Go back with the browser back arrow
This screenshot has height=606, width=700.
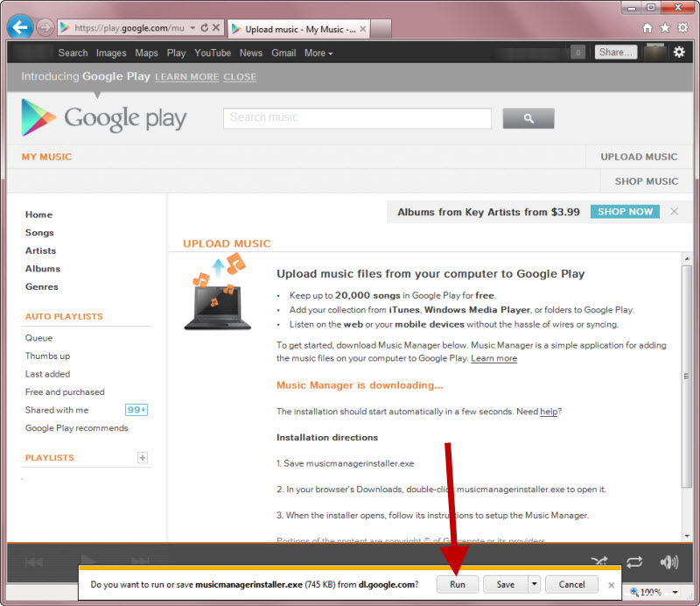[20, 28]
